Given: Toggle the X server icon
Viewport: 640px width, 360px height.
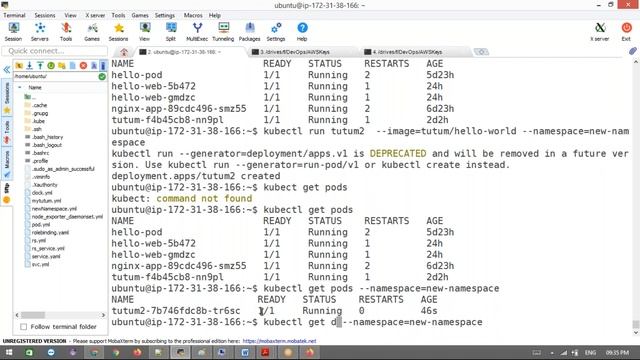Looking at the screenshot, I should point(600,32).
